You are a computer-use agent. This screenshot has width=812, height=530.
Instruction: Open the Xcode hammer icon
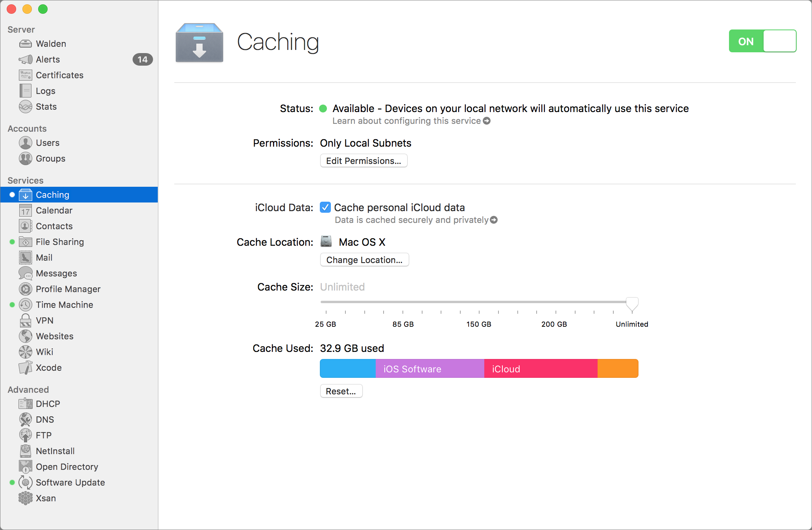coord(26,368)
